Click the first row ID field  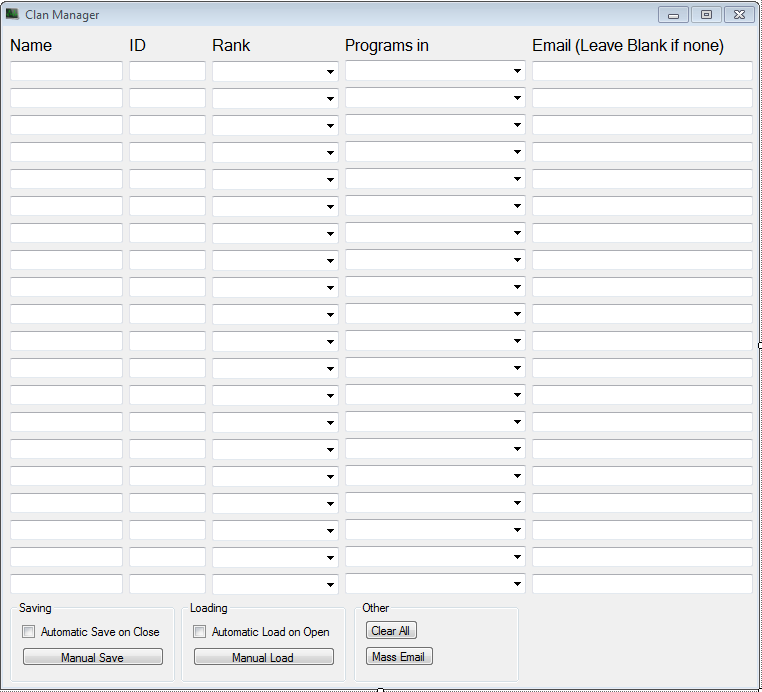[x=167, y=72]
